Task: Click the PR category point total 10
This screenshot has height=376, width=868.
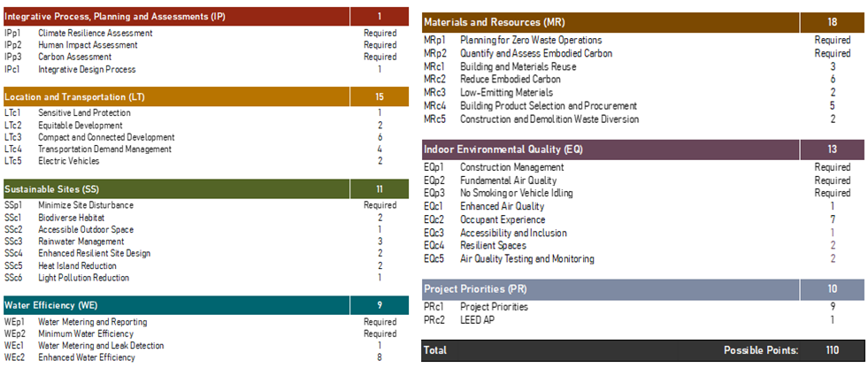Action: pos(833,289)
